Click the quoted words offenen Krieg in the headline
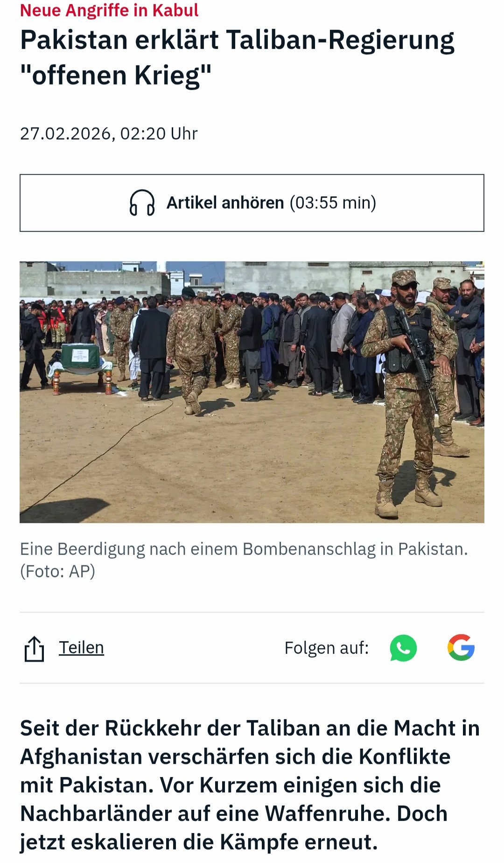This screenshot has width=504, height=863. tap(116, 75)
